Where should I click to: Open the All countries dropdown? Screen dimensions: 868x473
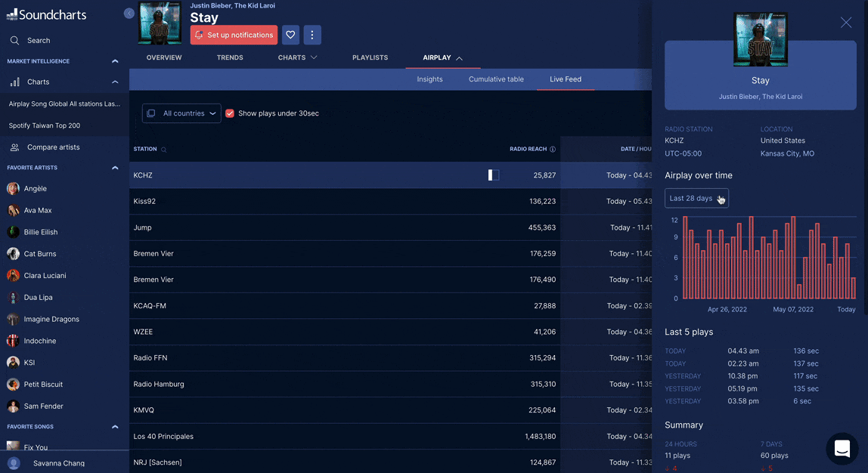(181, 113)
